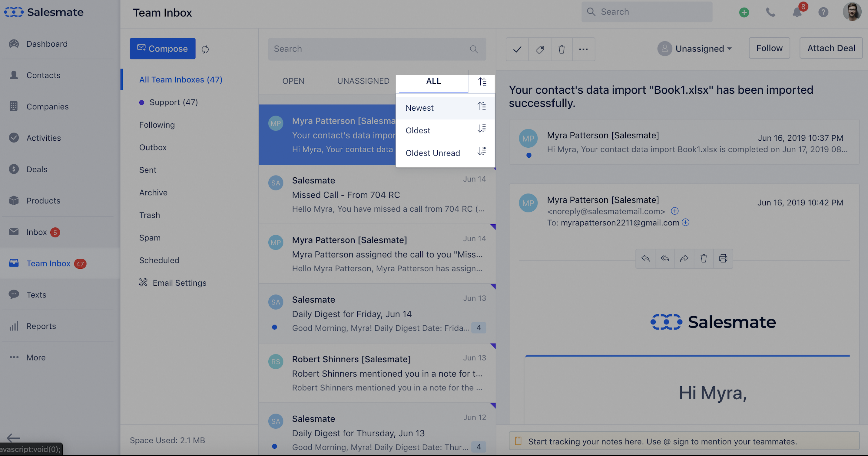Add a tag using the tag icon
This screenshot has width=868, height=456.
click(x=540, y=49)
